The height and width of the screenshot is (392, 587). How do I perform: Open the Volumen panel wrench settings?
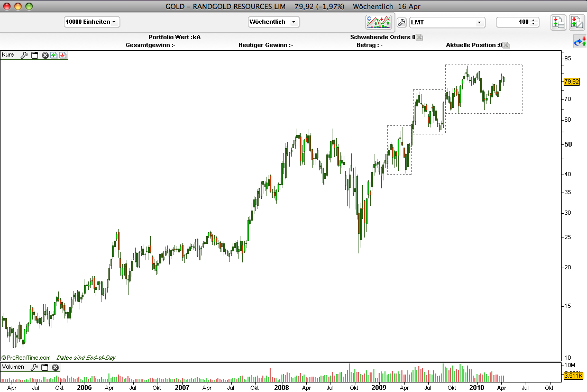34,367
